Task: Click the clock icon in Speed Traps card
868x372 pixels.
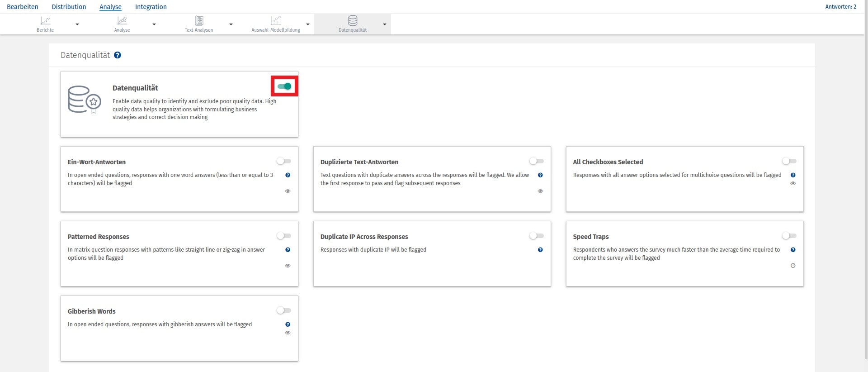Action: pyautogui.click(x=793, y=266)
